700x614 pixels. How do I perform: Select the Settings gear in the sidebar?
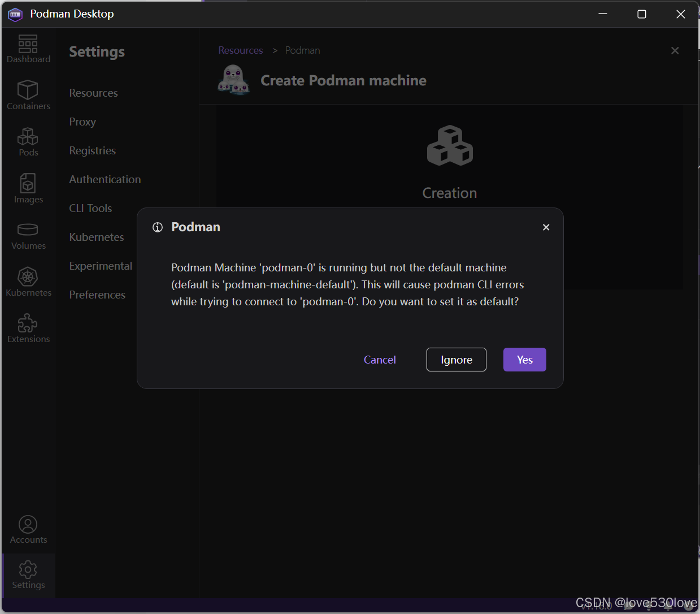[28, 576]
